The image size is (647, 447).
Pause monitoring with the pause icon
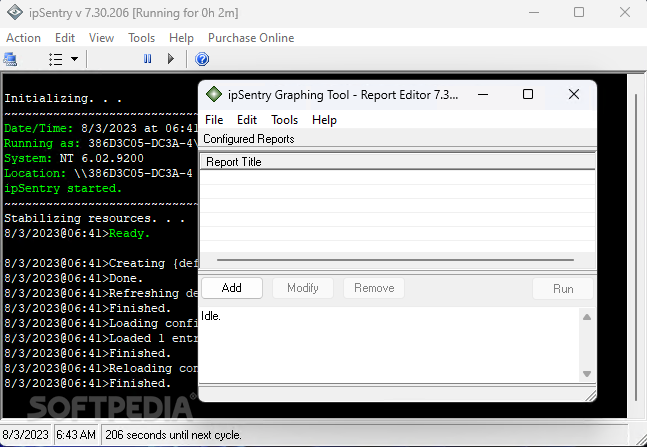tap(147, 59)
